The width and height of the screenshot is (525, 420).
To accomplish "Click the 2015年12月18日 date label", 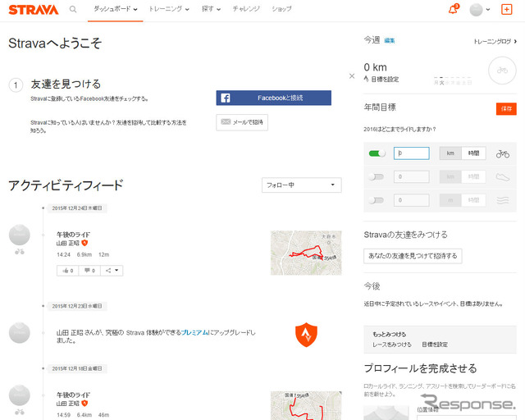I will (77, 368).
